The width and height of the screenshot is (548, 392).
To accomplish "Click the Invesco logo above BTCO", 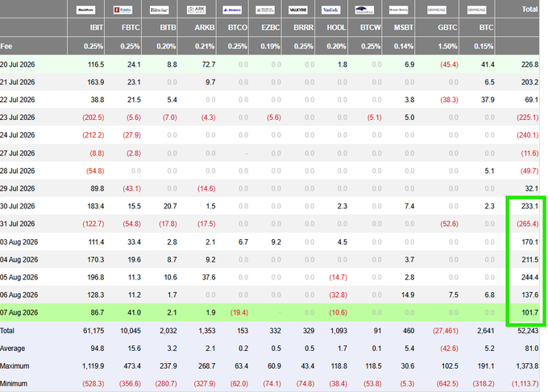I will click(232, 10).
